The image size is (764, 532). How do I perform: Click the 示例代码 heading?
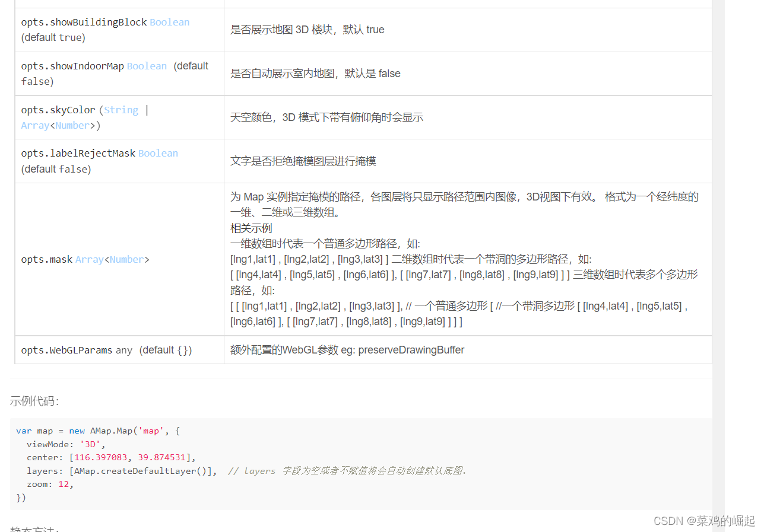click(34, 401)
